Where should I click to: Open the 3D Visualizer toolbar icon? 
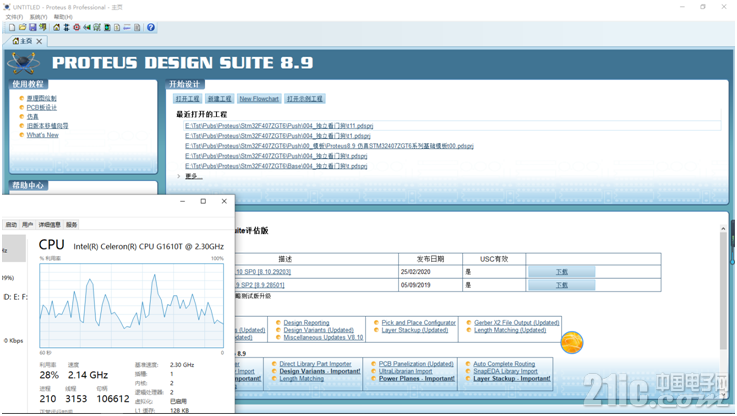click(x=86, y=27)
